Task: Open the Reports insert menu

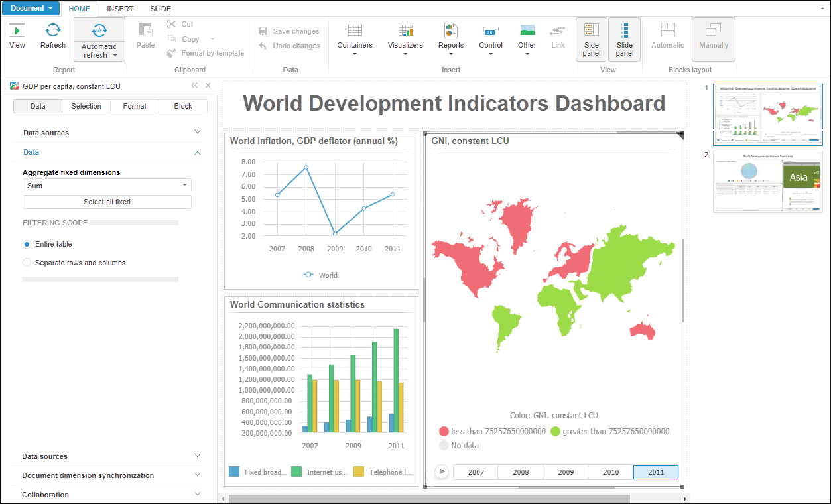Action: 451,38
